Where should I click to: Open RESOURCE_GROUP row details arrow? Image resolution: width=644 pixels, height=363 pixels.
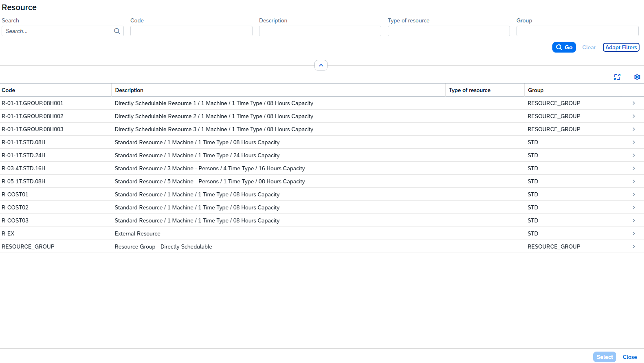(634, 246)
